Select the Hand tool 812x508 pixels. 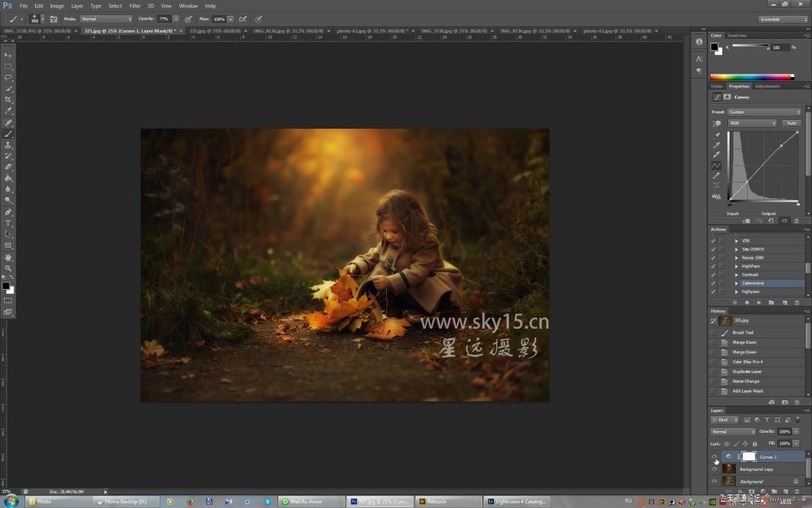pyautogui.click(x=8, y=258)
